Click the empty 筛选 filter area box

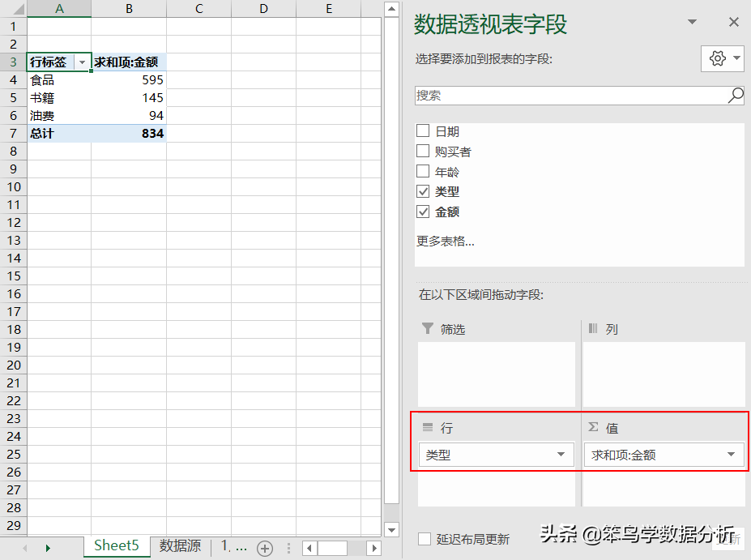pos(496,374)
